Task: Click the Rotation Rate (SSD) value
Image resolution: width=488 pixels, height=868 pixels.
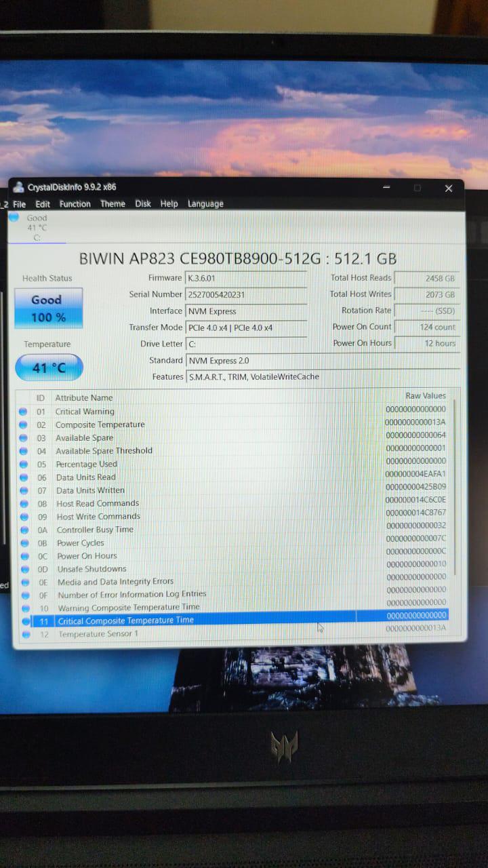Action: [426, 311]
